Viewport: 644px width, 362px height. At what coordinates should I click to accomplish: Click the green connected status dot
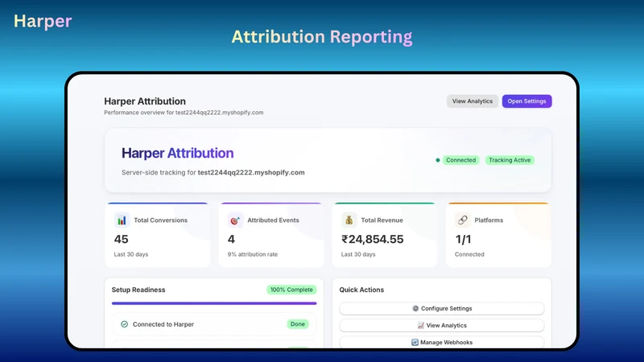[x=438, y=160]
